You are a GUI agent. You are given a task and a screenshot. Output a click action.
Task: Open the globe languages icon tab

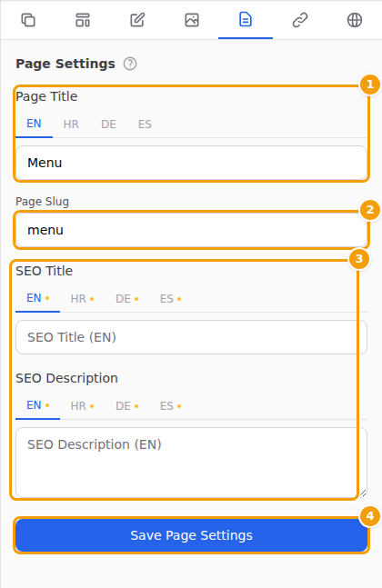tap(355, 20)
